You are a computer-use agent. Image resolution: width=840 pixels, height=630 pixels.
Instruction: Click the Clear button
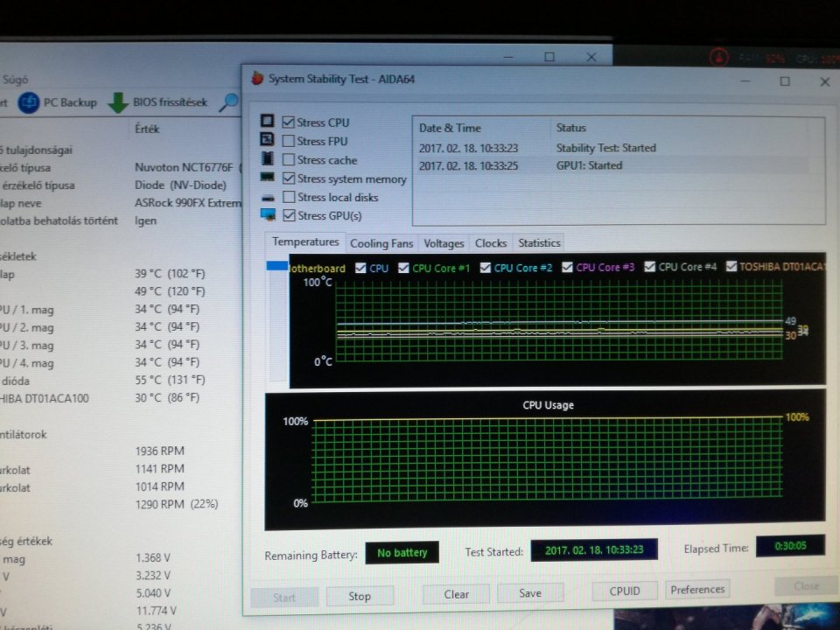456,594
